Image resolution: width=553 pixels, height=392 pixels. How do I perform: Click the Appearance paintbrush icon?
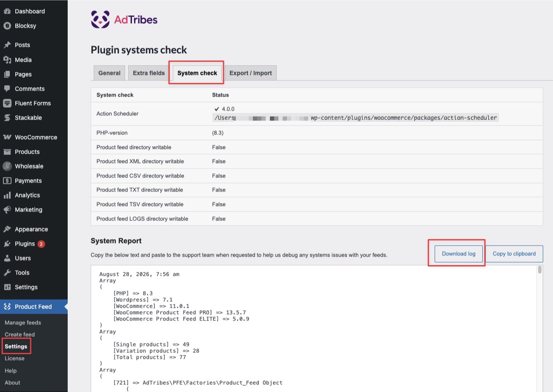coord(7,229)
